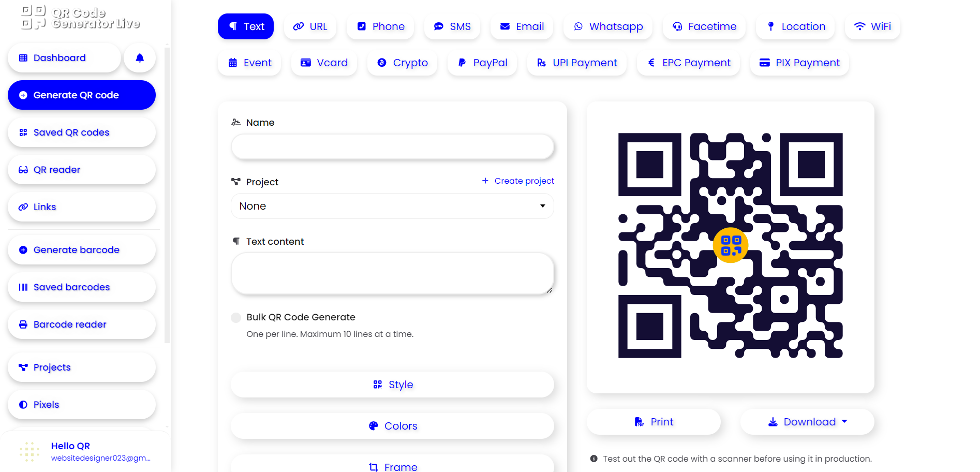Expand the Style section
Viewport: 980px width, 472px height.
pos(392,385)
